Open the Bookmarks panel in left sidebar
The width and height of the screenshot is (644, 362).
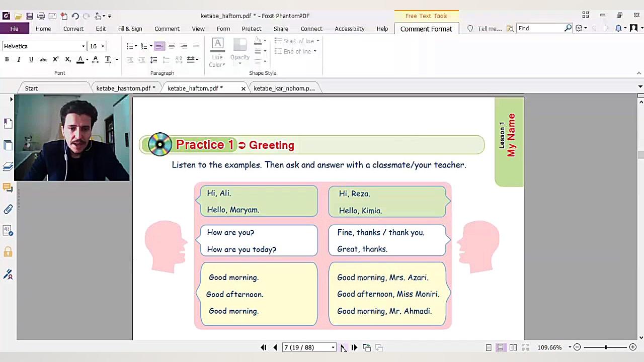(8, 123)
